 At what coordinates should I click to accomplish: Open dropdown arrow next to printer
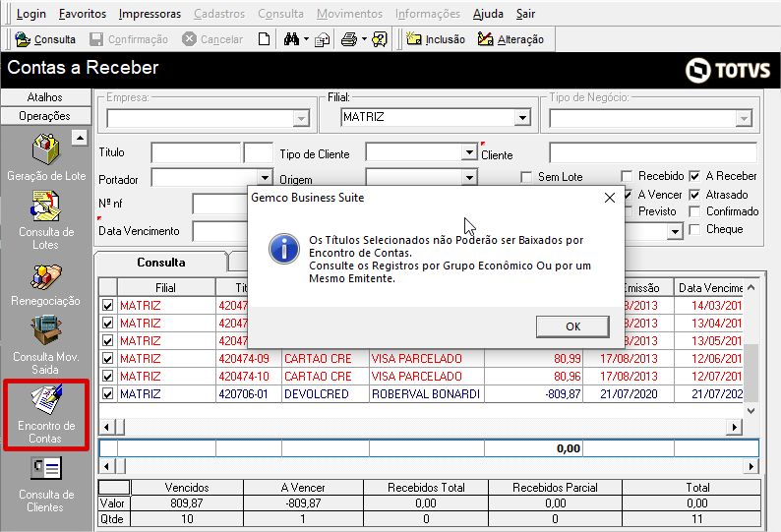(x=365, y=39)
